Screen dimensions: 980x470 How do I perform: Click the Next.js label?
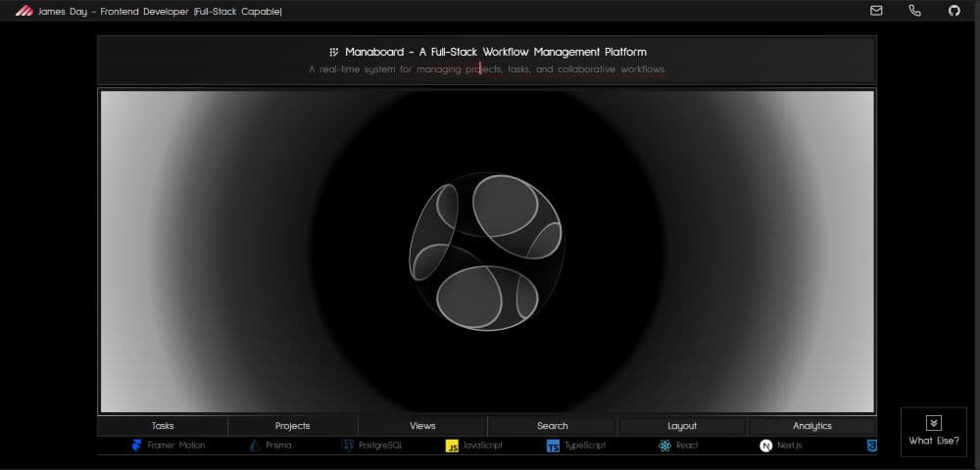(x=789, y=446)
